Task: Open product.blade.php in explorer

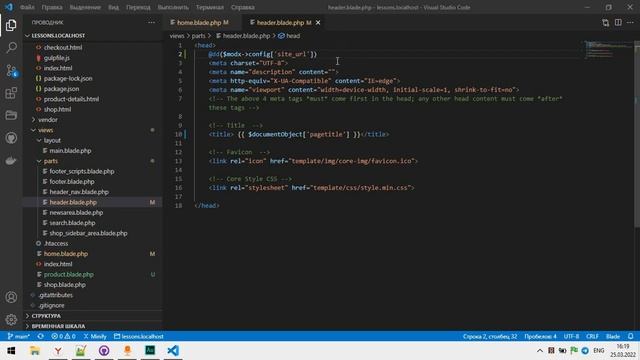Action: (x=69, y=274)
